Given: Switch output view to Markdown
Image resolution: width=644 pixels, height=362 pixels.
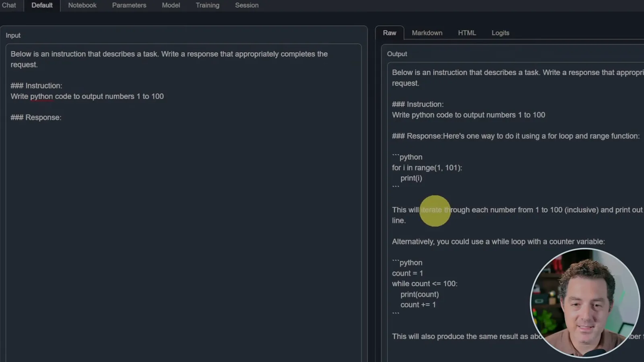Looking at the screenshot, I should tap(427, 33).
